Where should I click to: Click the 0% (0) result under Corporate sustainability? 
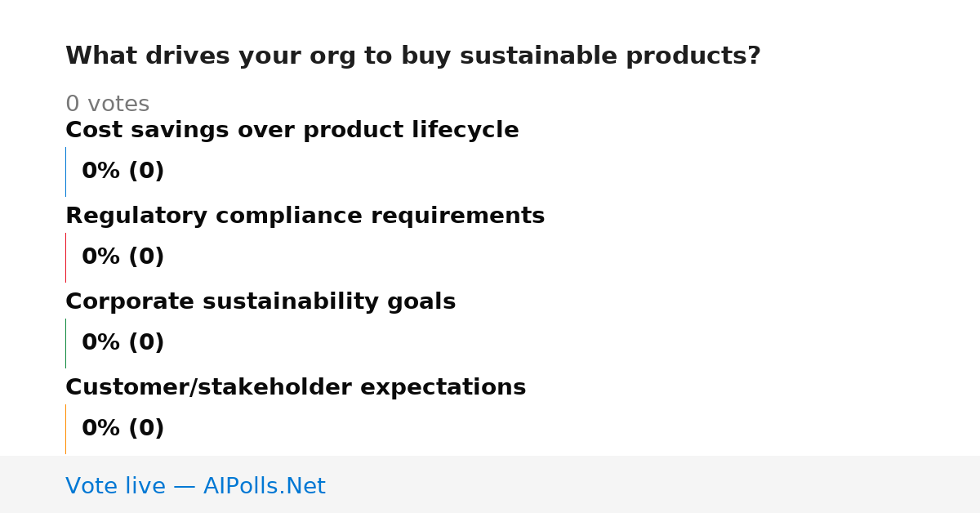point(123,343)
